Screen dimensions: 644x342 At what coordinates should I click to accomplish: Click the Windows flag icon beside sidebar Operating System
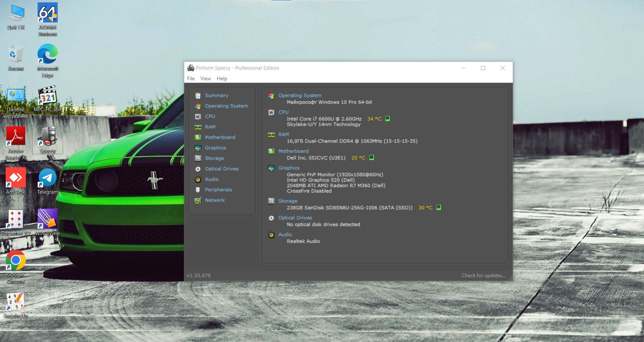[x=198, y=106]
